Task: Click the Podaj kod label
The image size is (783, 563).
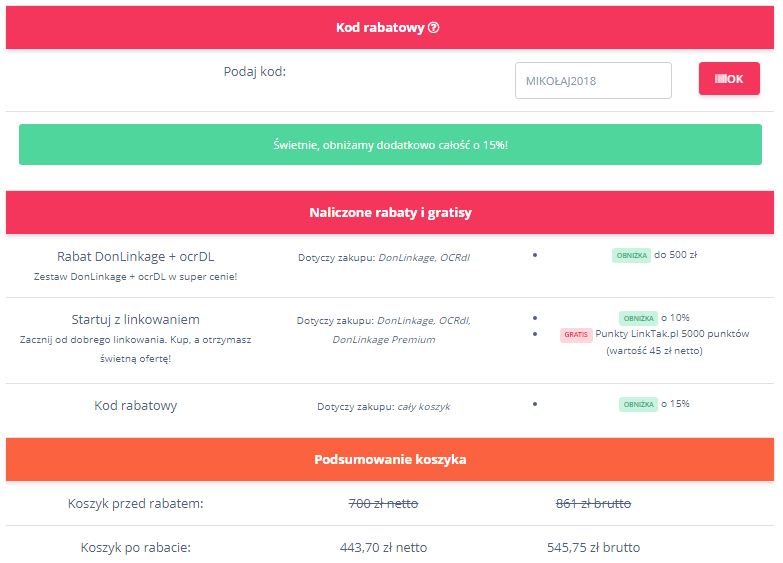Action: pyautogui.click(x=255, y=71)
